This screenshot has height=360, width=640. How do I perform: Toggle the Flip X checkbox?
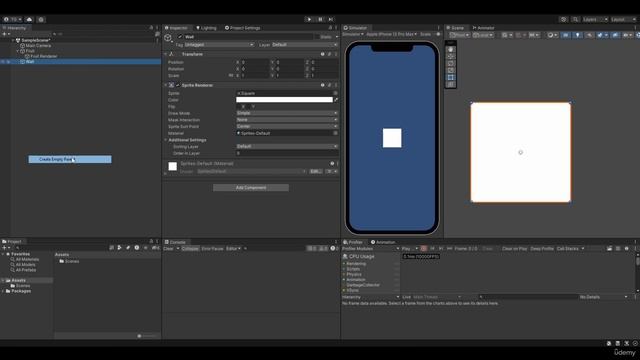pos(239,107)
